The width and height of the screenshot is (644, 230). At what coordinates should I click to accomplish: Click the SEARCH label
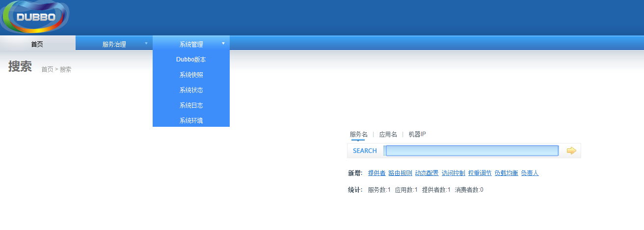click(365, 151)
